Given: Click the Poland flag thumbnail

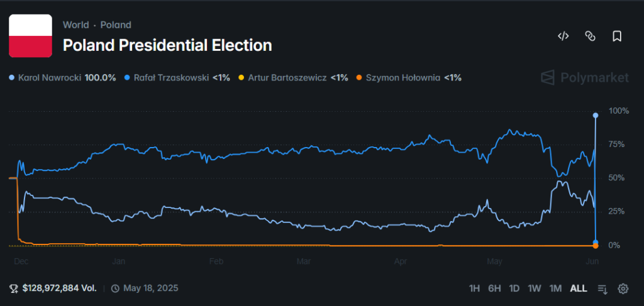Looking at the screenshot, I should pyautogui.click(x=30, y=36).
